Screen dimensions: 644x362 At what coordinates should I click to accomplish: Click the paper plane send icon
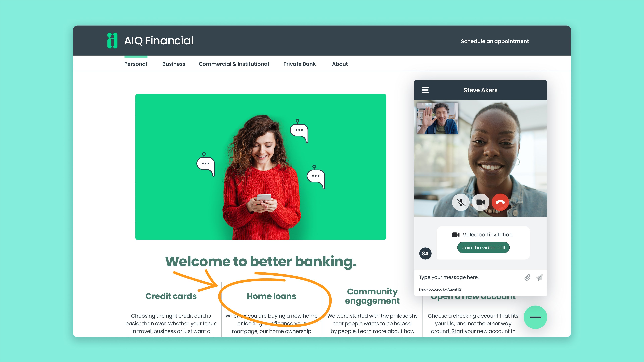tap(539, 277)
